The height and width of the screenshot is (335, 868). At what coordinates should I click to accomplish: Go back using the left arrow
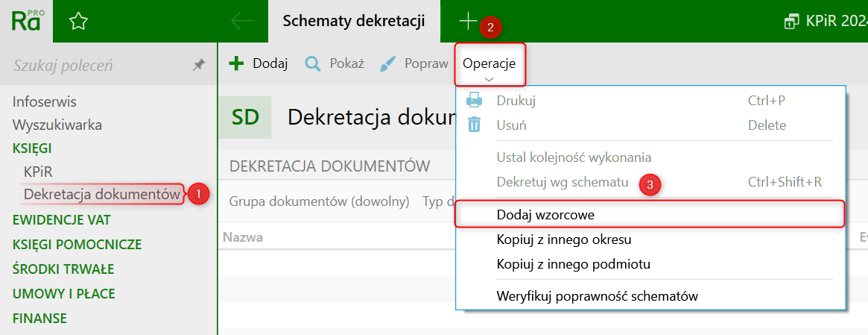pos(242,22)
